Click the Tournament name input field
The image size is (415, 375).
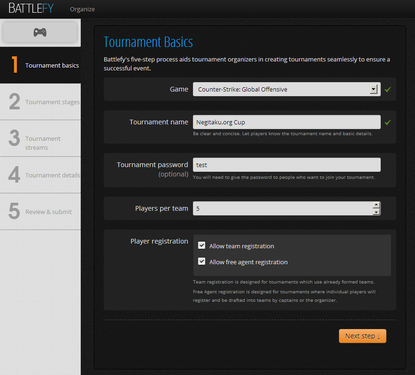pyautogui.click(x=287, y=122)
